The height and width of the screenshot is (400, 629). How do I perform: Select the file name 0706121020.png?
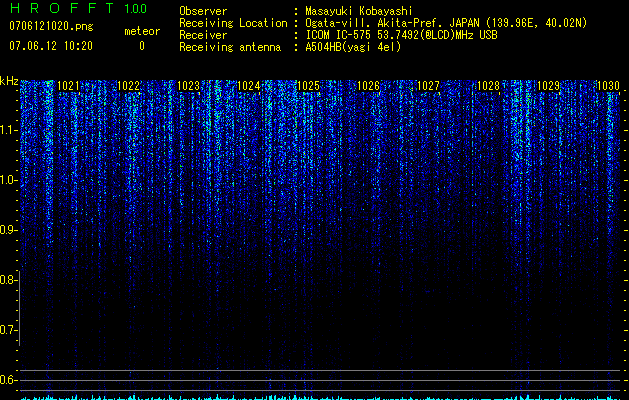point(51,26)
